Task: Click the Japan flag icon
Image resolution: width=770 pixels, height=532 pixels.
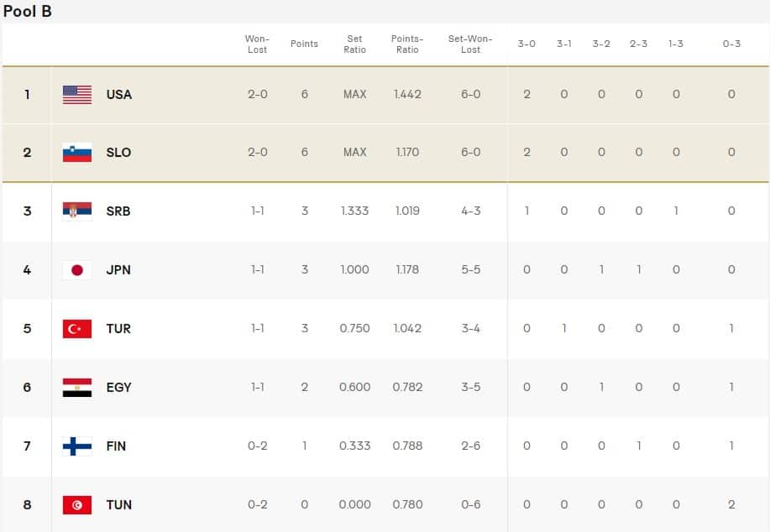Action: tap(77, 270)
